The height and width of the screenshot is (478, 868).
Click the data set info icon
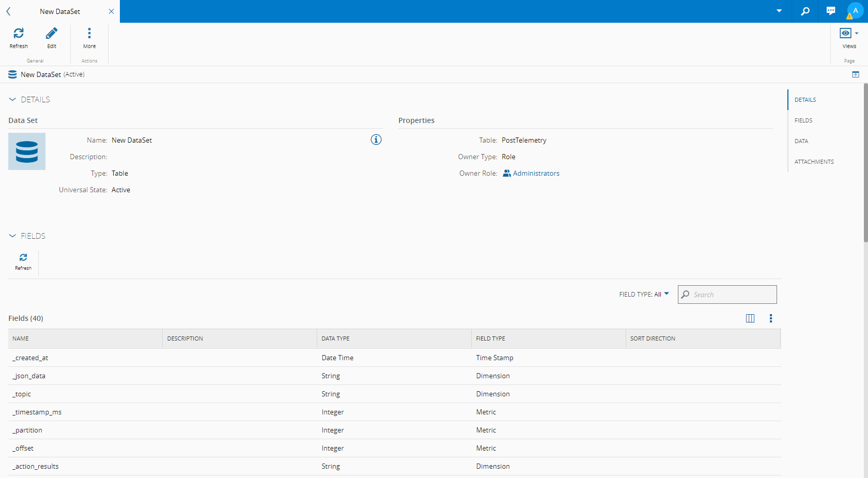click(x=376, y=140)
